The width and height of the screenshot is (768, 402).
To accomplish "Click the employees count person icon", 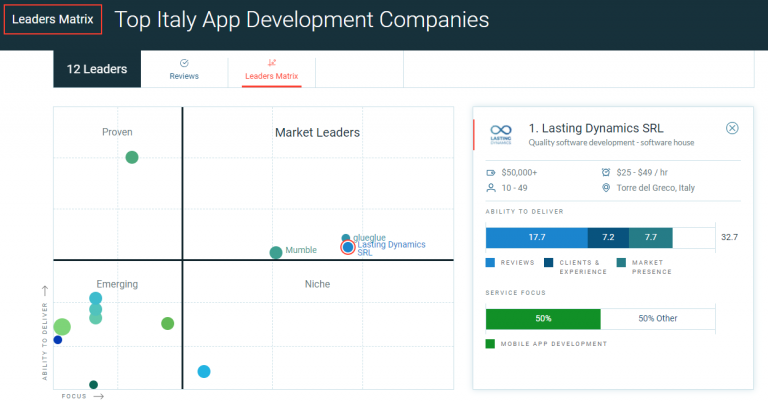I will pyautogui.click(x=491, y=187).
